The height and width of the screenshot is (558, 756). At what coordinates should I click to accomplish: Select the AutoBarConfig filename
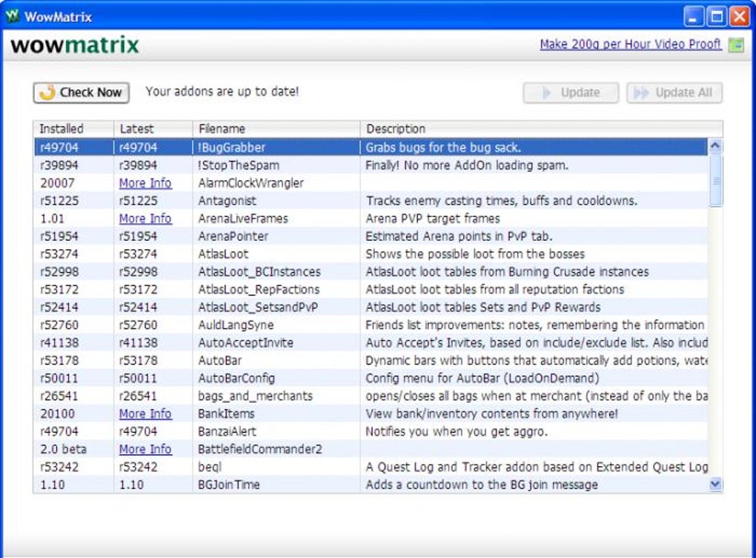236,378
